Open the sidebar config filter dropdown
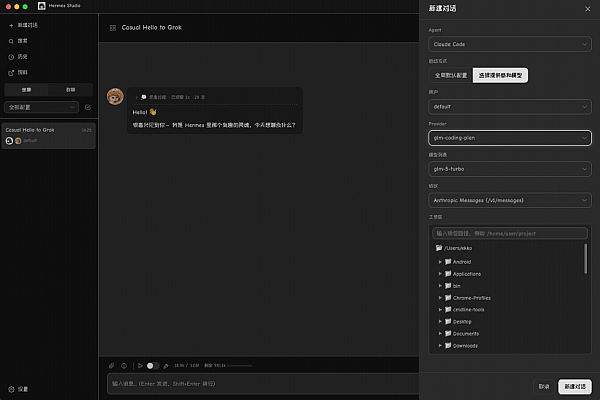The width and height of the screenshot is (600, 400). (x=41, y=107)
